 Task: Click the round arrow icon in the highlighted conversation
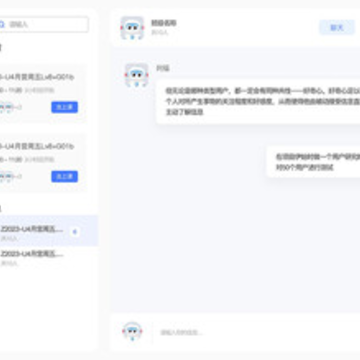coord(75,231)
